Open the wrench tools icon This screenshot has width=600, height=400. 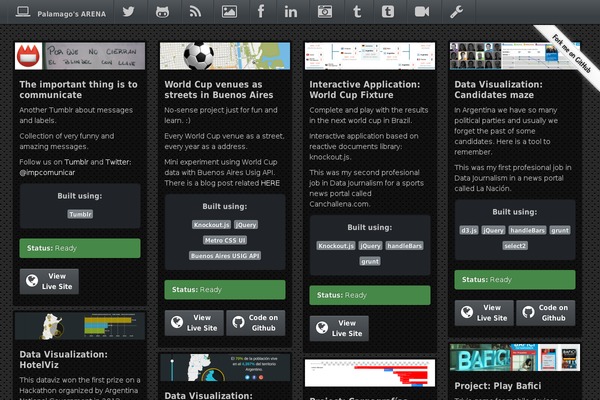457,12
